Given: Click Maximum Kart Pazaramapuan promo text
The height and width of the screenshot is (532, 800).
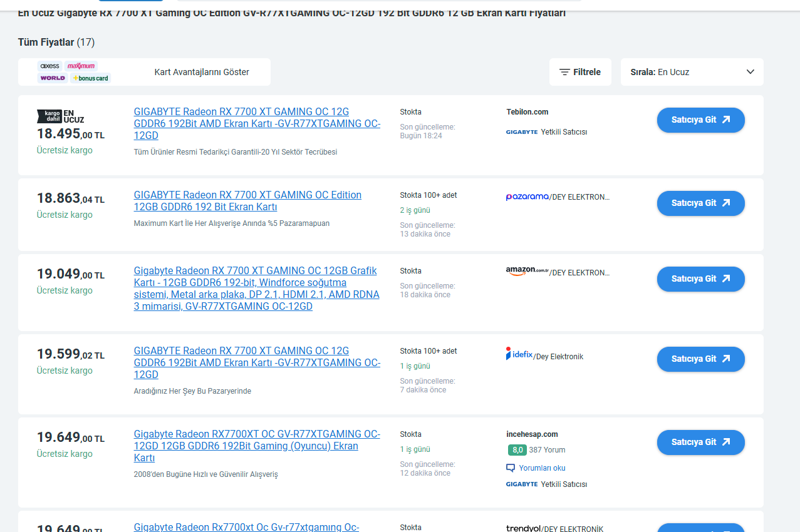Looking at the screenshot, I should coord(232,223).
